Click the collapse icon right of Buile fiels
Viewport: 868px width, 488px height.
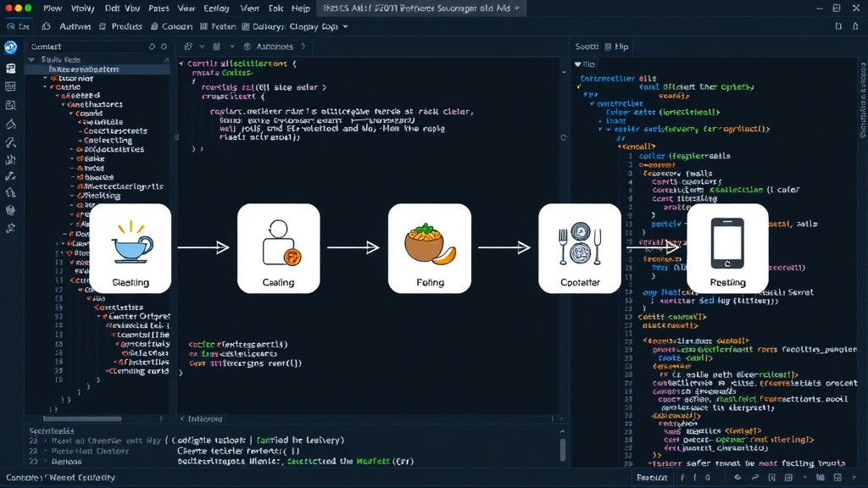[x=165, y=60]
